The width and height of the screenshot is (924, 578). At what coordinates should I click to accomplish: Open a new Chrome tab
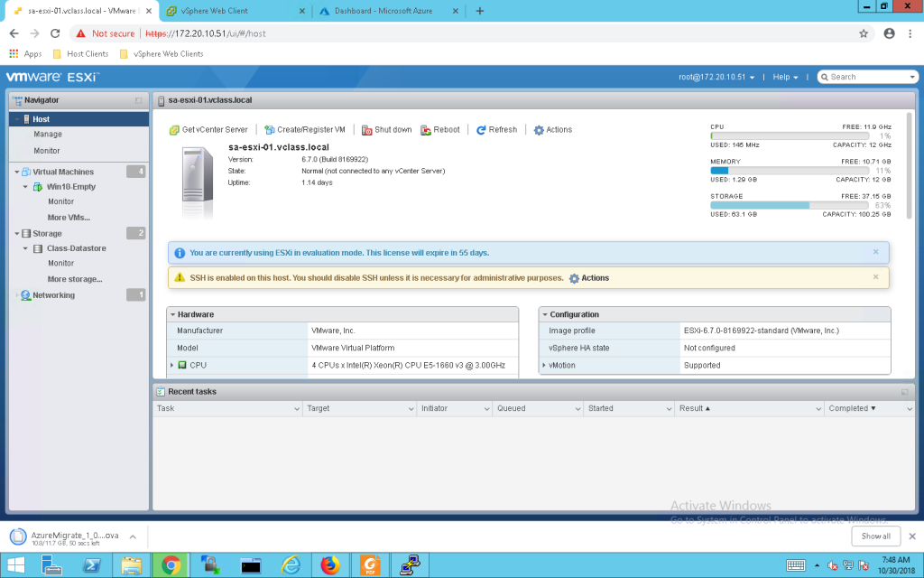[480, 11]
